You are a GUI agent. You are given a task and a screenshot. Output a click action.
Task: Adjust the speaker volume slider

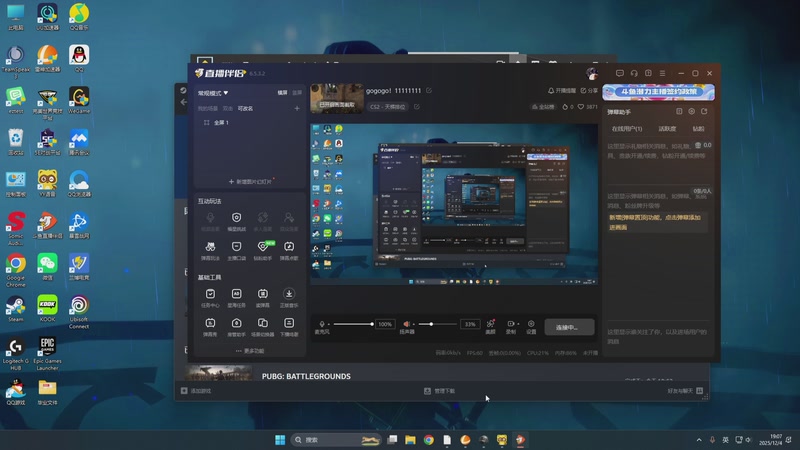point(438,324)
